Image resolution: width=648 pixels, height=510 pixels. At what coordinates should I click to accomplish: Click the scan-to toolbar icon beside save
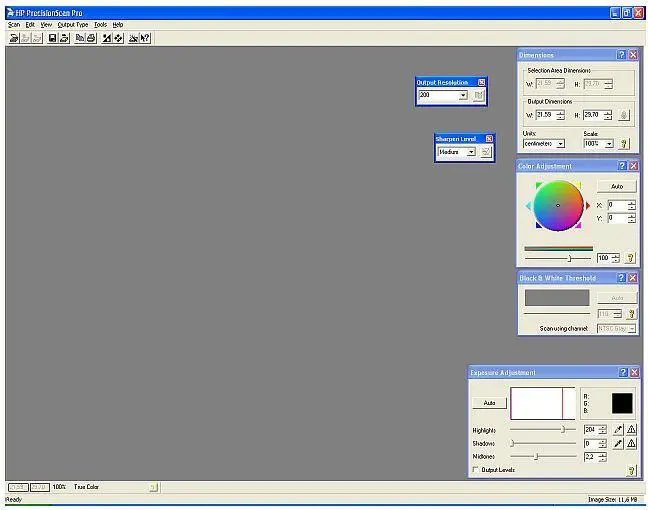[x=64, y=38]
